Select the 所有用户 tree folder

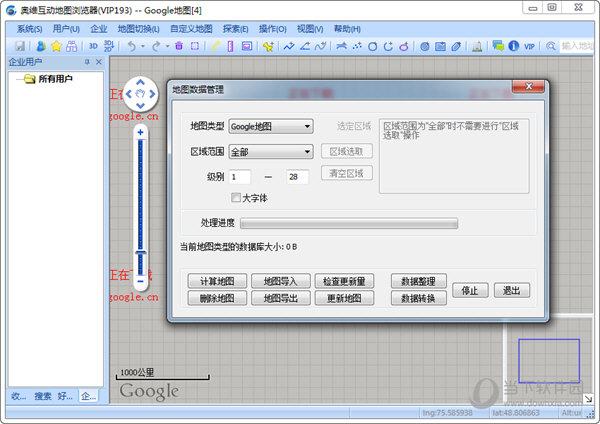(x=48, y=79)
